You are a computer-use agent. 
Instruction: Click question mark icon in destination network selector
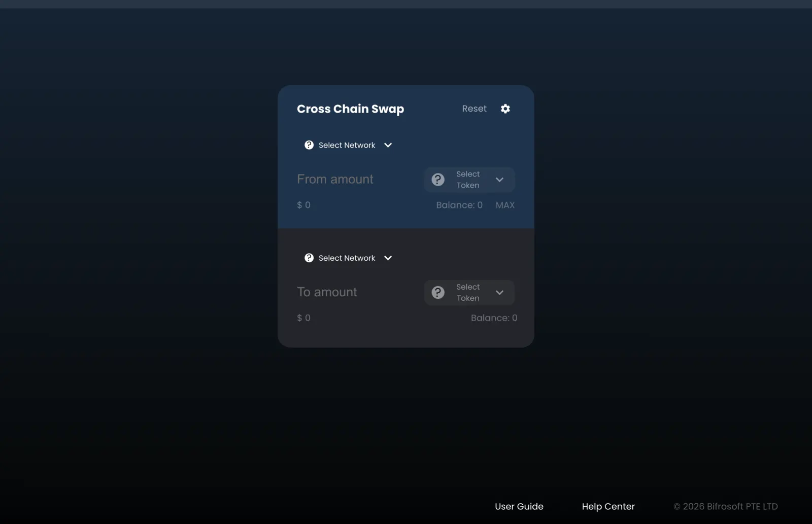pos(309,258)
